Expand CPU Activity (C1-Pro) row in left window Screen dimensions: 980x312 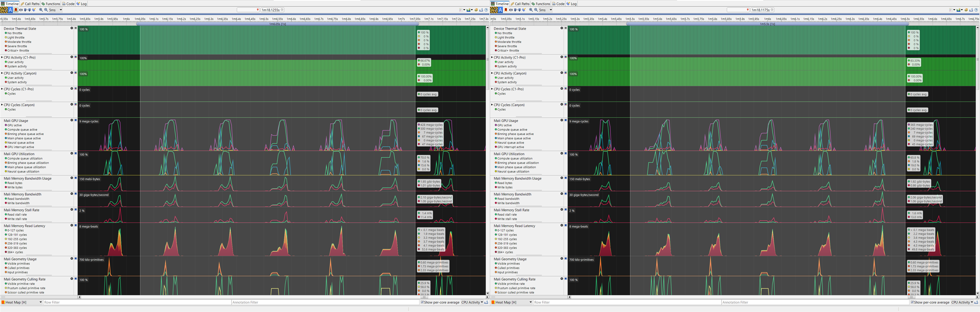point(2,57)
